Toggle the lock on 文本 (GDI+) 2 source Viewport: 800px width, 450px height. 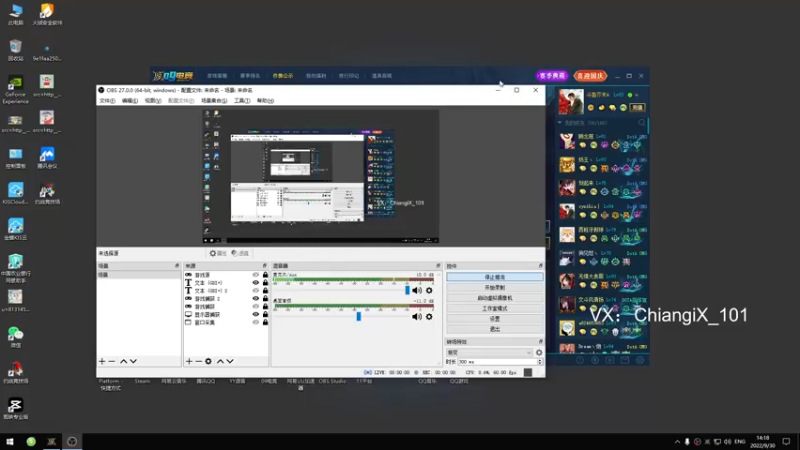[265, 291]
